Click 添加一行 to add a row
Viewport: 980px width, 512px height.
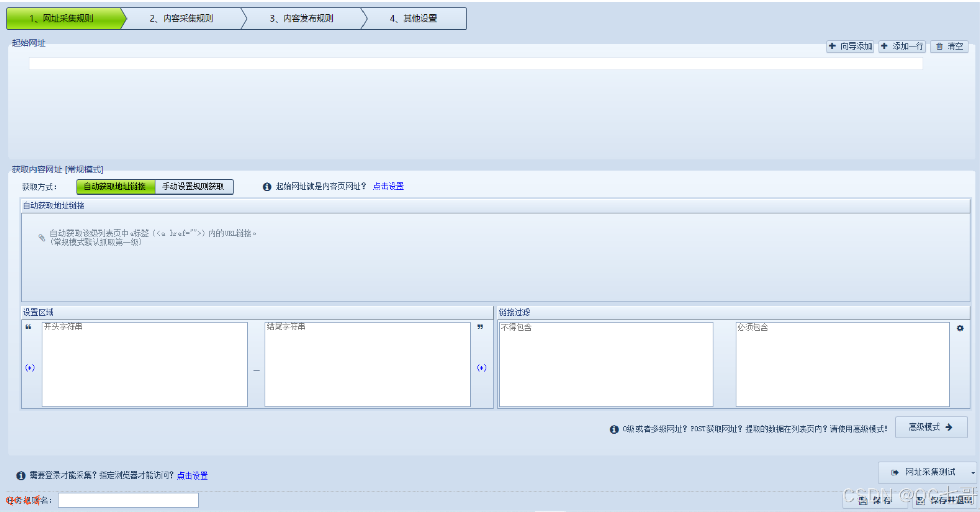point(902,46)
